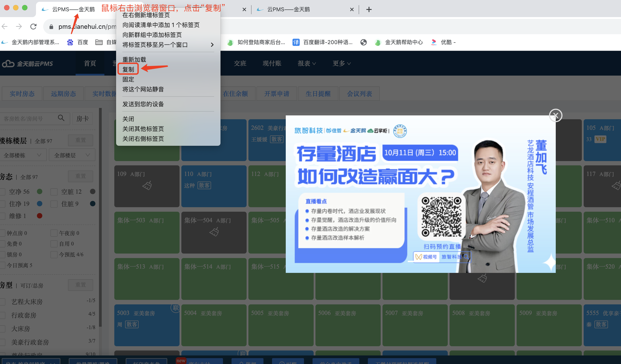Toggle the 行政套房 room type checkbox
Viewport: 621px width, 364px height.
click(x=3, y=315)
